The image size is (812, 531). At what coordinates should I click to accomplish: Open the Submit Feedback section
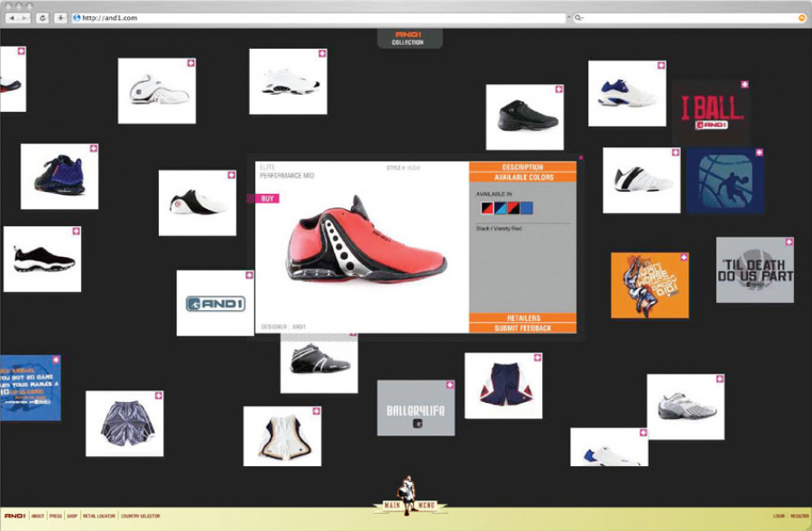[x=522, y=328]
